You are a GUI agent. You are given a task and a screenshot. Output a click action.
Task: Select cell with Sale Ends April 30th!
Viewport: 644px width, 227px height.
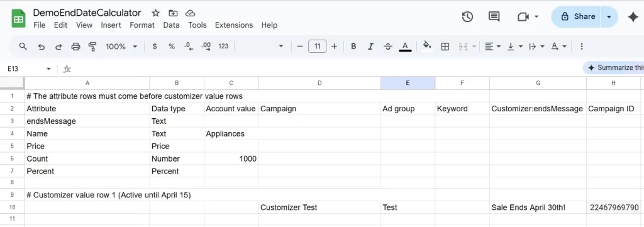pyautogui.click(x=538, y=208)
